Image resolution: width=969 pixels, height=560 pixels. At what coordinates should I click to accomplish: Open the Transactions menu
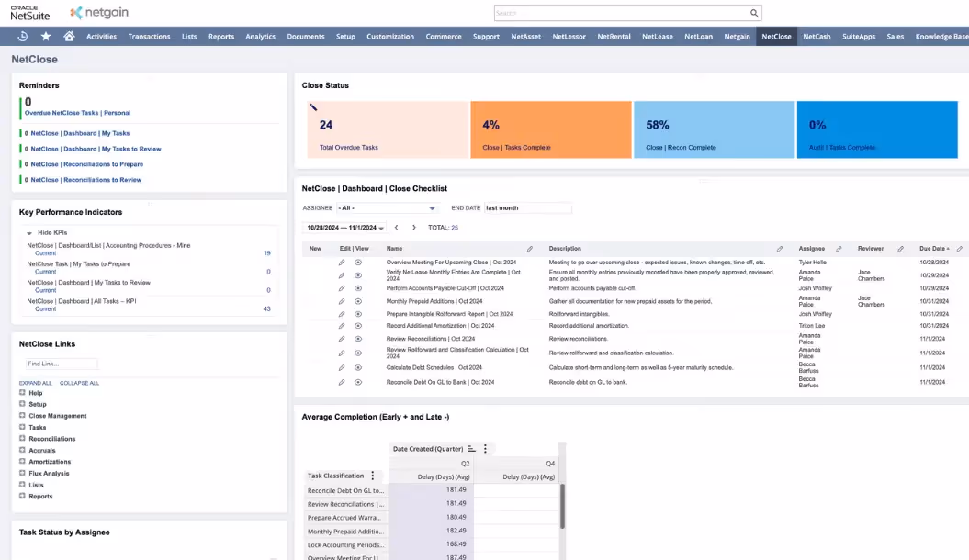[x=149, y=37]
